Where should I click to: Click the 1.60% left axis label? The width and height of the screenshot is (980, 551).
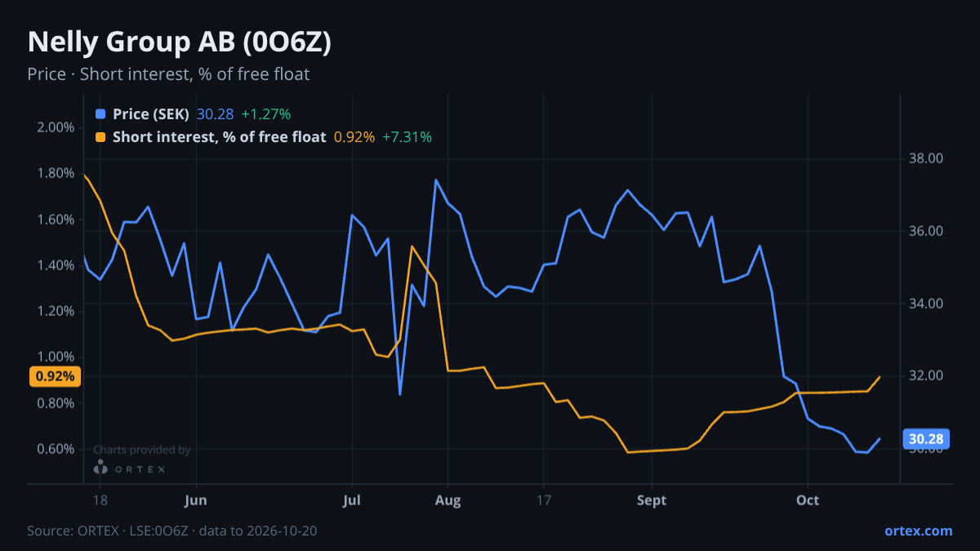coord(56,220)
